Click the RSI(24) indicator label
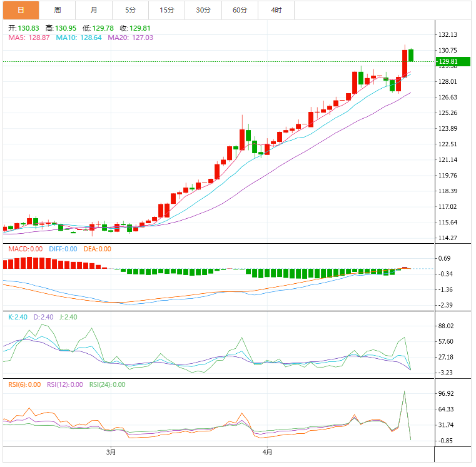The height and width of the screenshot is (467, 476). point(107,384)
